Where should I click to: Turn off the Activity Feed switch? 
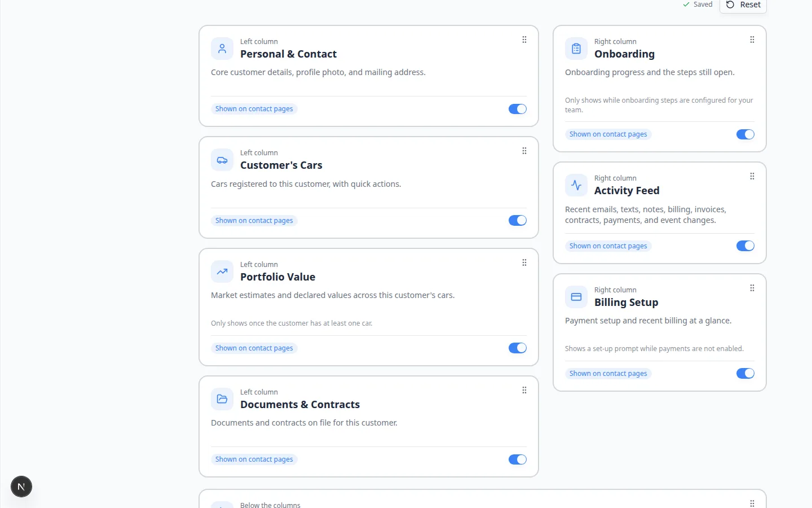[745, 246]
